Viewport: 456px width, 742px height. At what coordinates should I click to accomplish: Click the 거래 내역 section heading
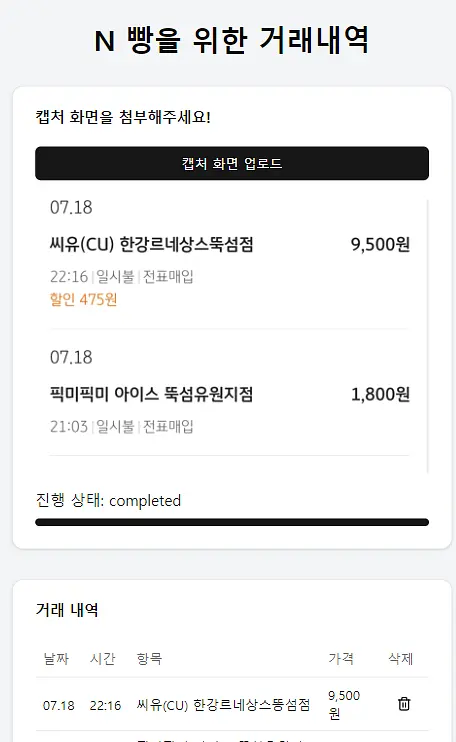click(x=67, y=610)
